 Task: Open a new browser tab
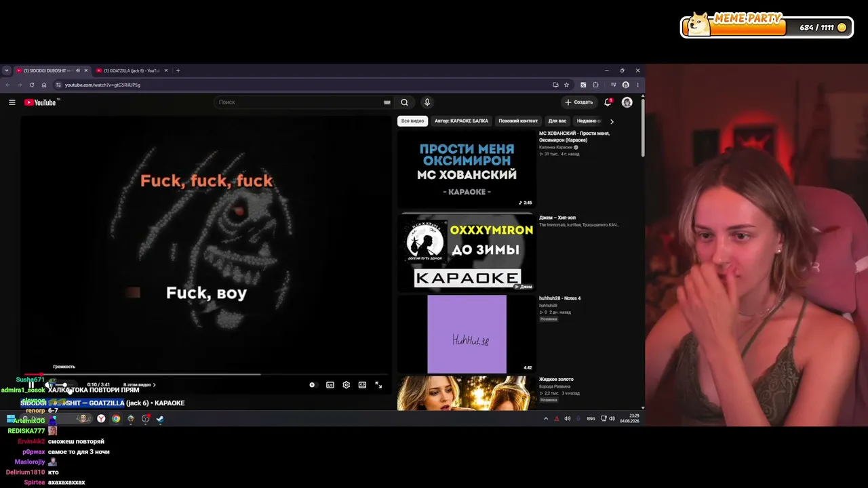click(x=178, y=70)
